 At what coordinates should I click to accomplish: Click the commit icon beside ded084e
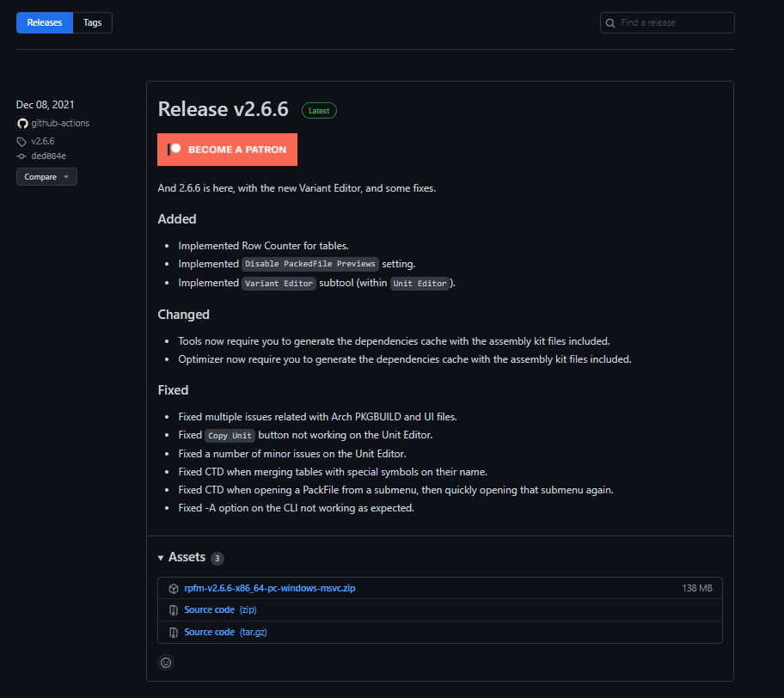pyautogui.click(x=22, y=156)
